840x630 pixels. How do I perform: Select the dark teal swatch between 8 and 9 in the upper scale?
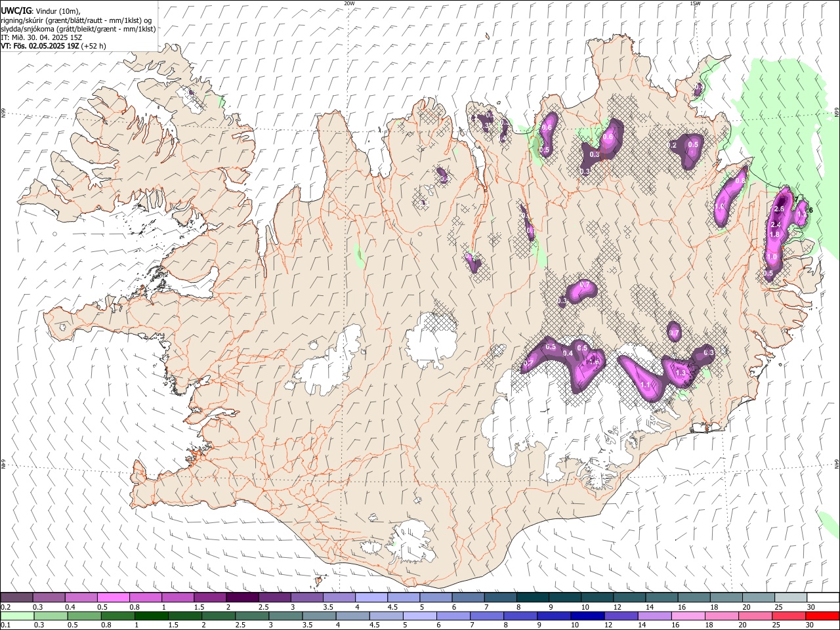click(532, 597)
